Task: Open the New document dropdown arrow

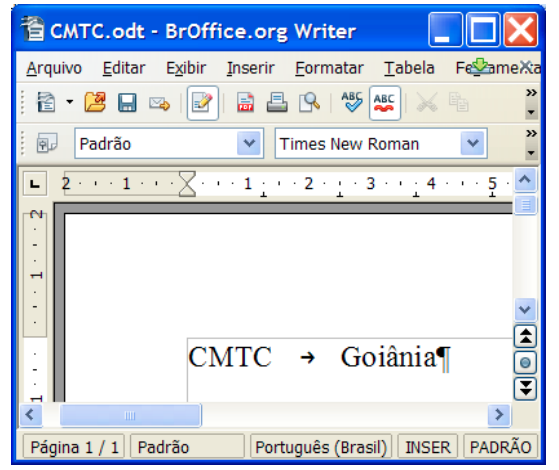Action: click(70, 102)
